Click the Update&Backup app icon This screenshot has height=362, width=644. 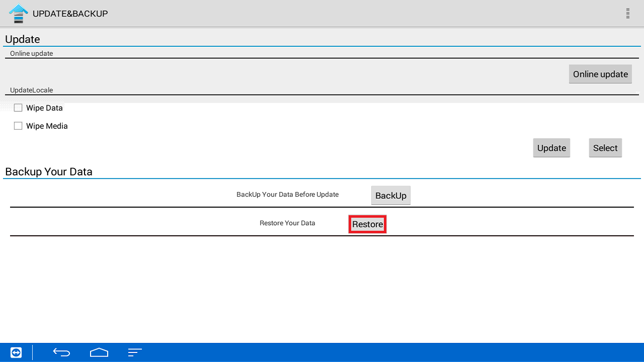pyautogui.click(x=19, y=14)
